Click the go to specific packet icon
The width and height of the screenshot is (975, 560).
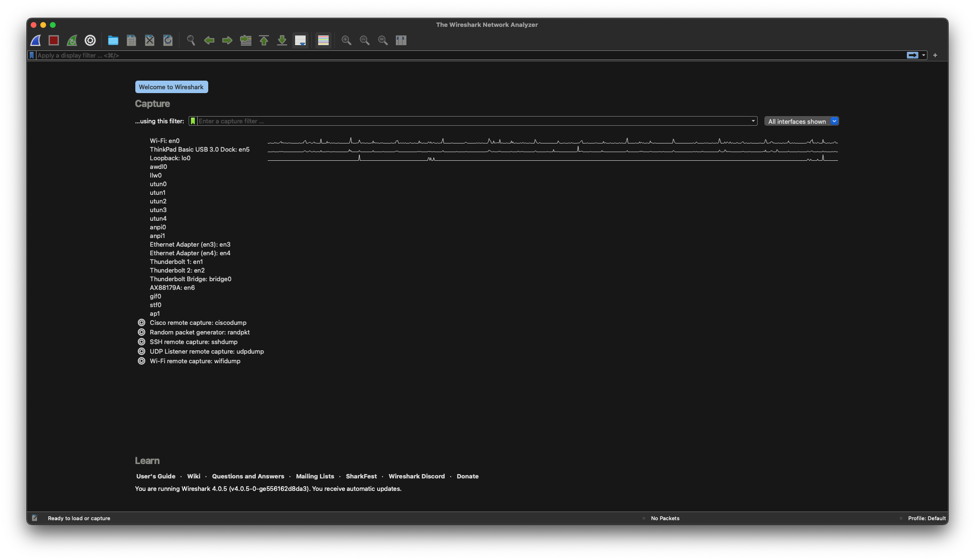pyautogui.click(x=246, y=41)
